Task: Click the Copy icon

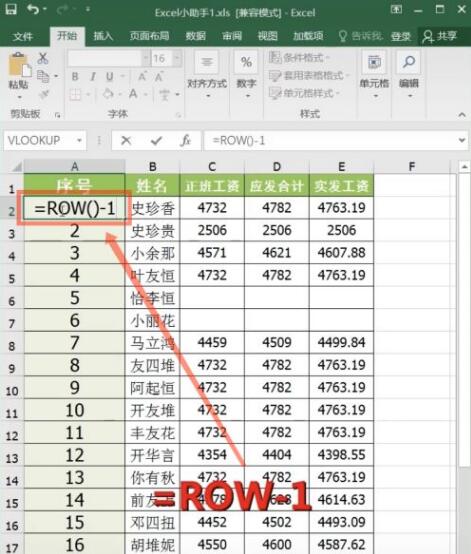Action: point(43,76)
